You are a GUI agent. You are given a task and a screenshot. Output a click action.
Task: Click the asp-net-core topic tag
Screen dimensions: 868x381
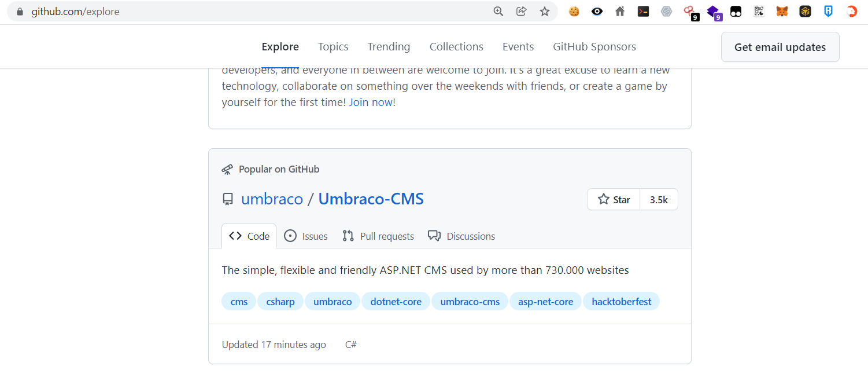tap(545, 302)
